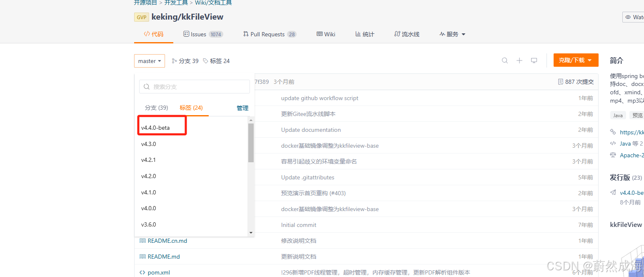Viewport: 644px width, 277px height.
Task: Open commit 'Update documentation'
Action: (x=311, y=130)
